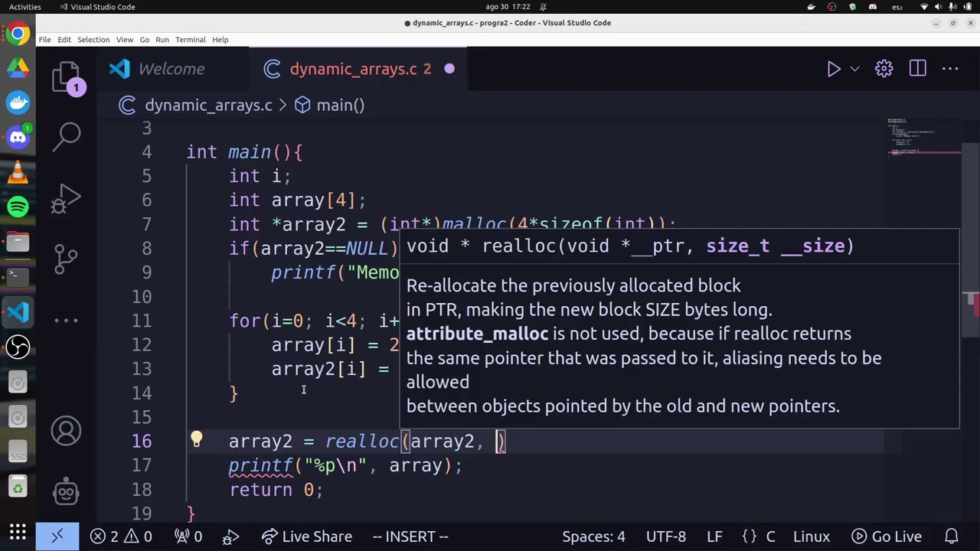Open the terminal from the dock
The height and width of the screenshot is (551, 980).
[18, 276]
